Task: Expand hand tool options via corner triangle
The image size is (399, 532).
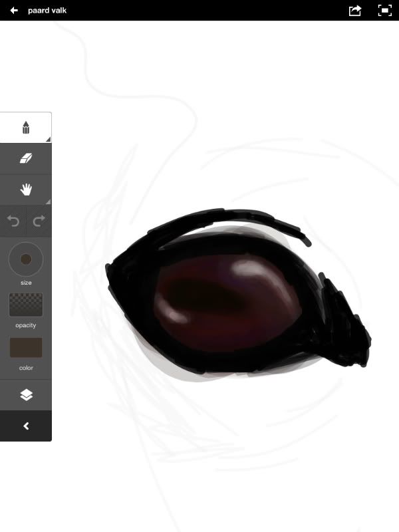Action: point(48,201)
